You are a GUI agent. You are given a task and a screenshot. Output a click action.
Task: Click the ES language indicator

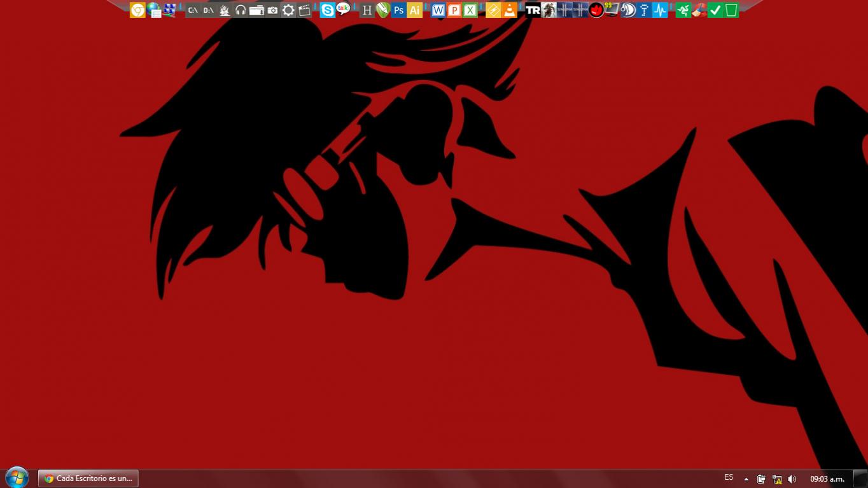click(x=729, y=477)
